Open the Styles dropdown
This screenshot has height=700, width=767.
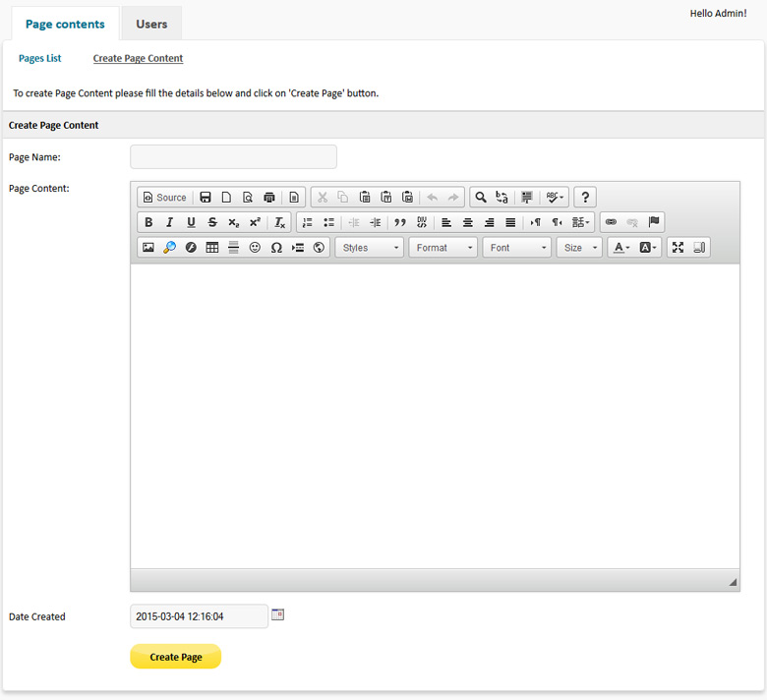click(x=370, y=248)
